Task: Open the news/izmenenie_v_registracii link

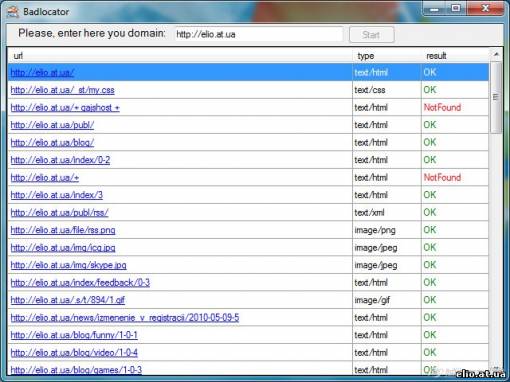Action: pos(125,318)
